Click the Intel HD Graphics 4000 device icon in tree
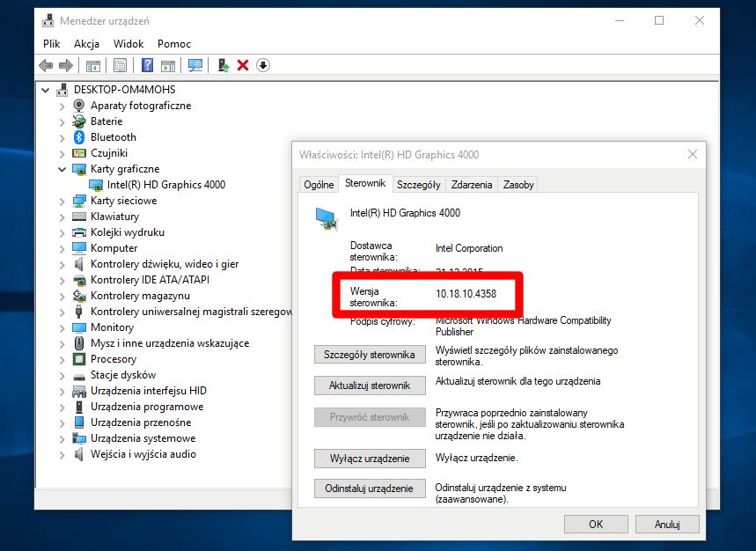This screenshot has height=551, width=756. (x=96, y=185)
